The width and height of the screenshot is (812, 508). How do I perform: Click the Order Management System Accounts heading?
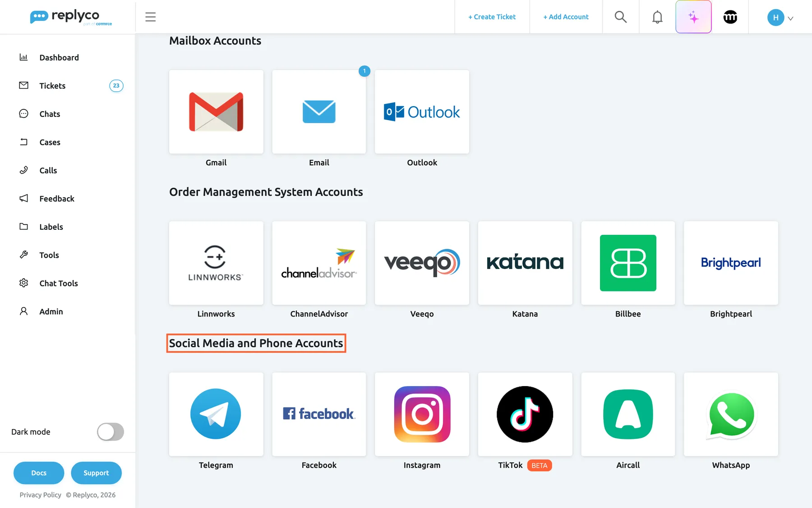[266, 192]
